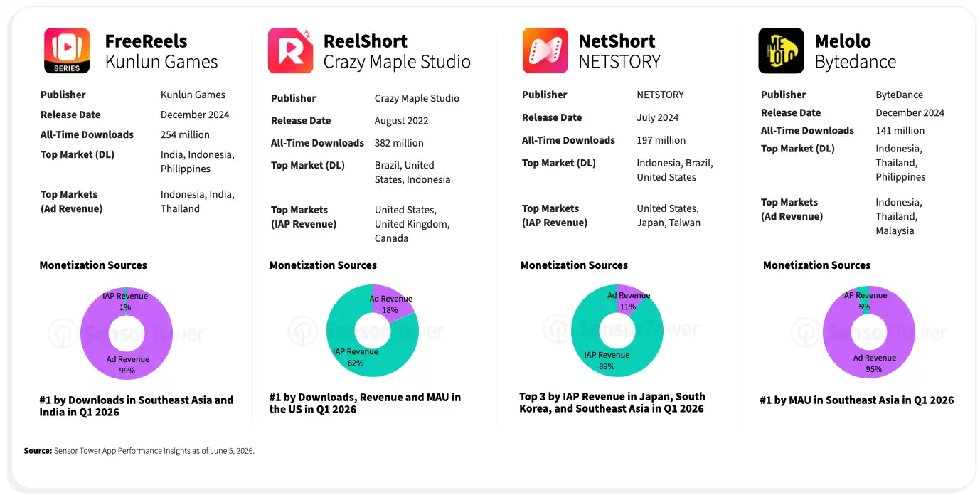980x495 pixels.
Task: Click the Melolo app icon
Action: click(781, 50)
